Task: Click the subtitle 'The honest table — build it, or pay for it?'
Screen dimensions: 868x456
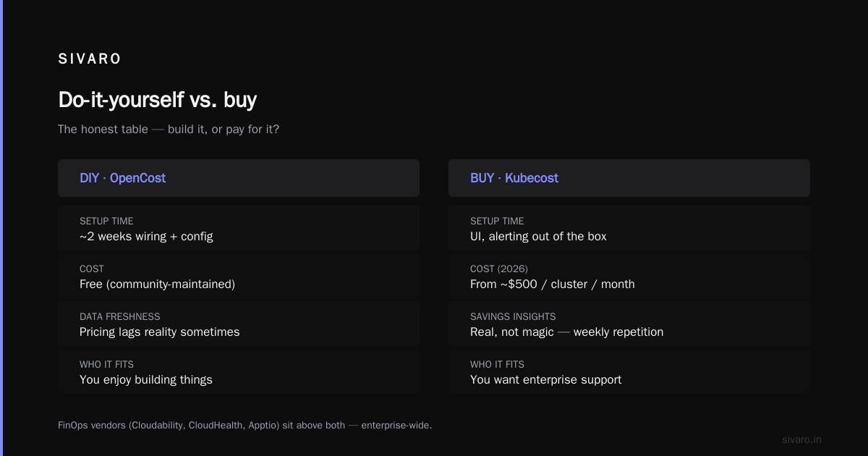Action: (169, 130)
